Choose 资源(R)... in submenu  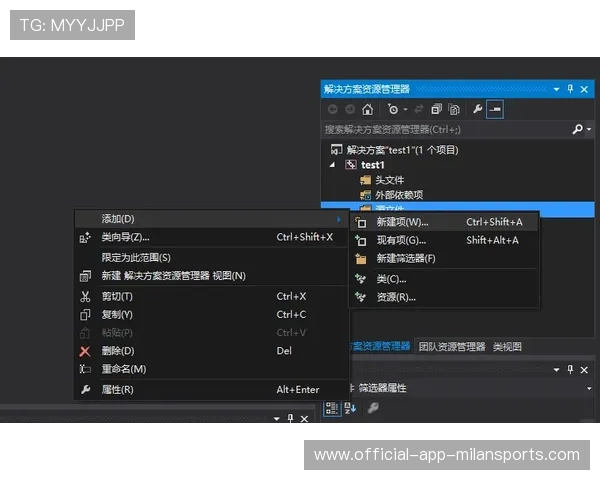point(444,297)
